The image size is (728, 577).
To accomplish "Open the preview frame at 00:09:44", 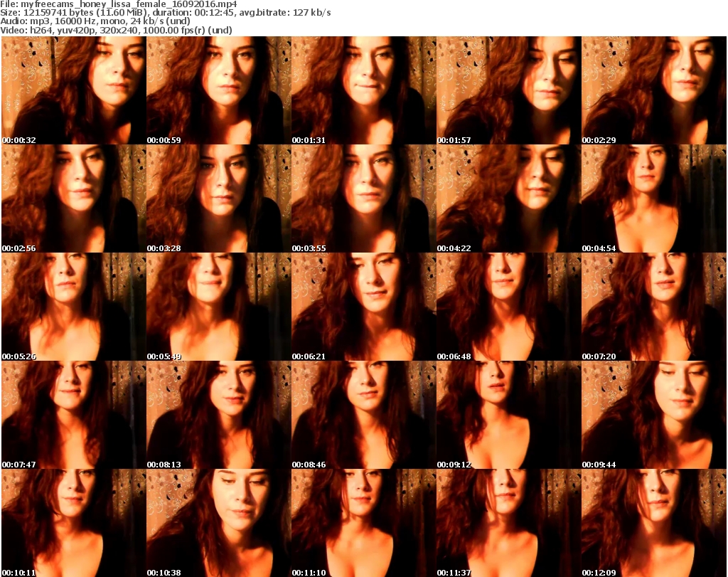I will 654,415.
